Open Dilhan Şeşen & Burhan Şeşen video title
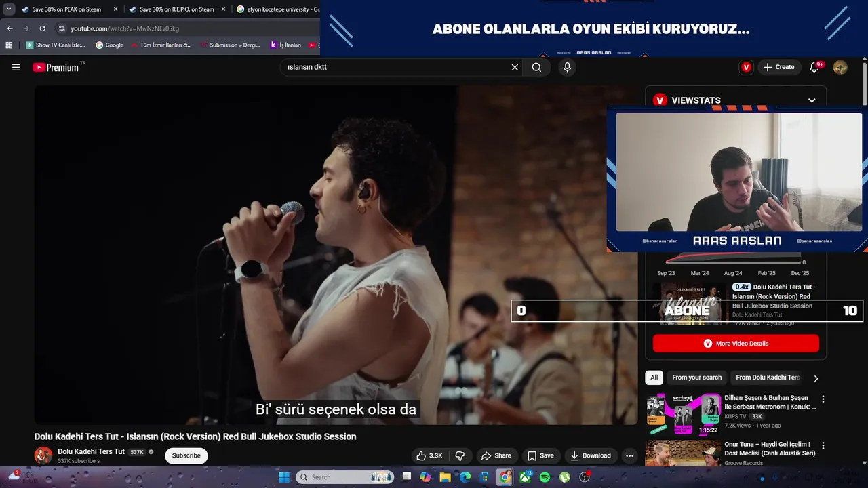868x488 pixels. click(770, 402)
